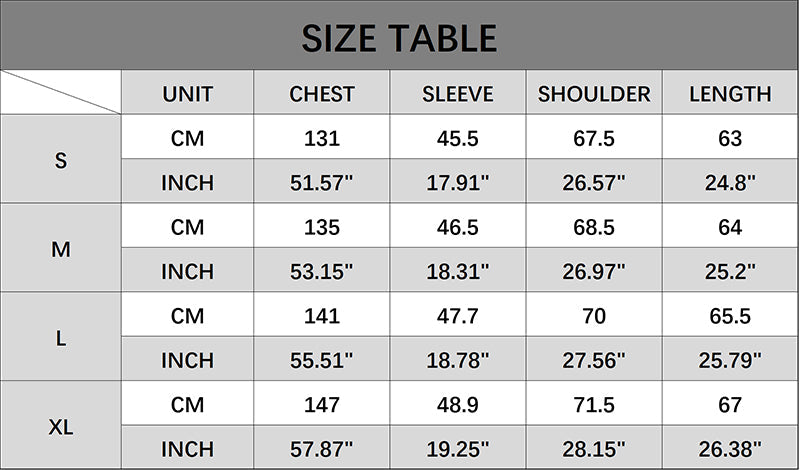Select the 65.5 length value

(x=730, y=316)
